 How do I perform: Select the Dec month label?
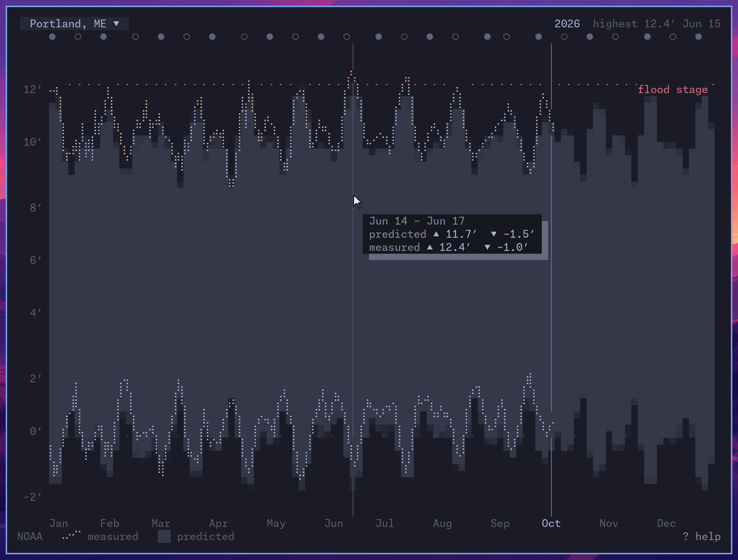(x=666, y=523)
